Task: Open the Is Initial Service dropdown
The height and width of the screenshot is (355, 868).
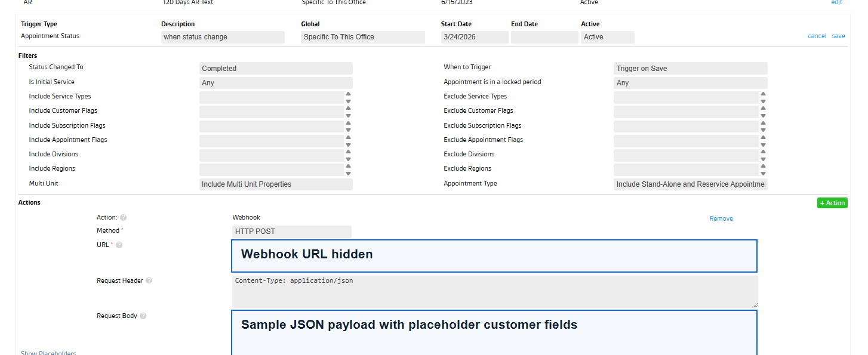Action: pos(276,83)
